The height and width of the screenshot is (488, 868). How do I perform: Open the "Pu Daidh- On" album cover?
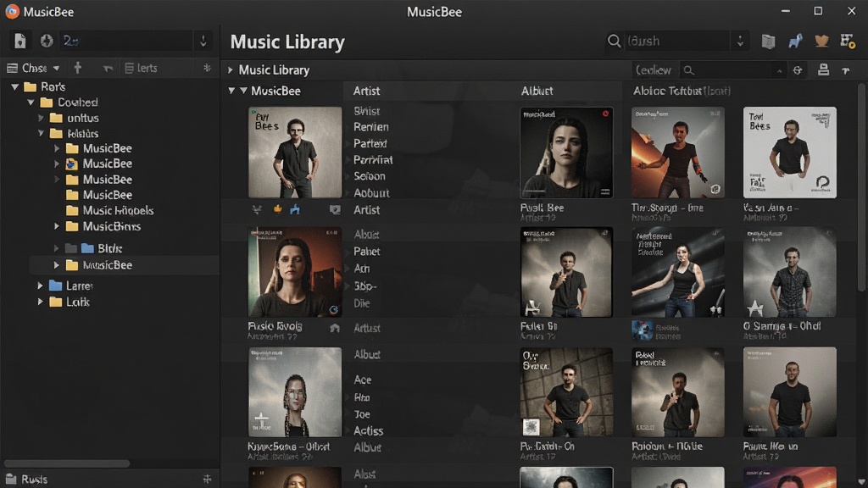coord(566,392)
